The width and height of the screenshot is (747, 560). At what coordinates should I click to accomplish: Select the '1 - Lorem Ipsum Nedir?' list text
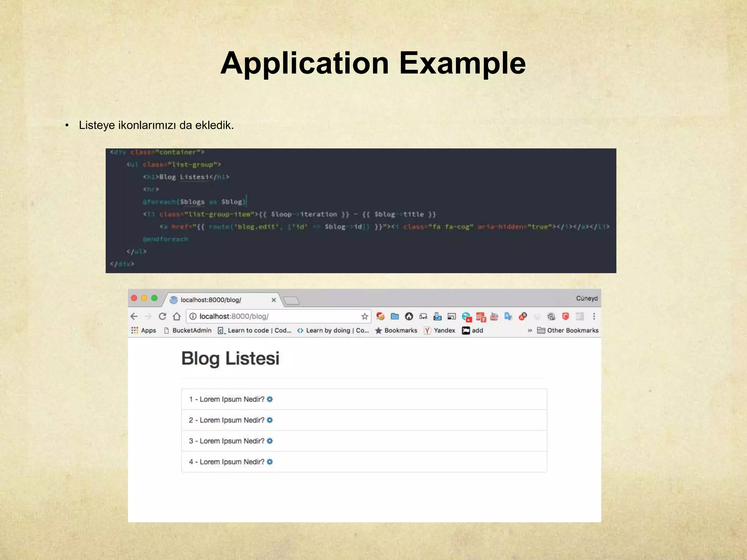[227, 399]
